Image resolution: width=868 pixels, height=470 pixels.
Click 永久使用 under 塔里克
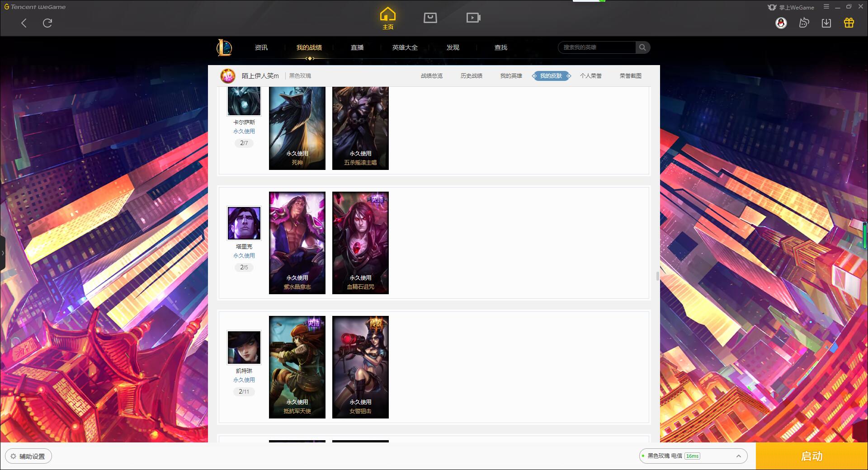coord(244,256)
